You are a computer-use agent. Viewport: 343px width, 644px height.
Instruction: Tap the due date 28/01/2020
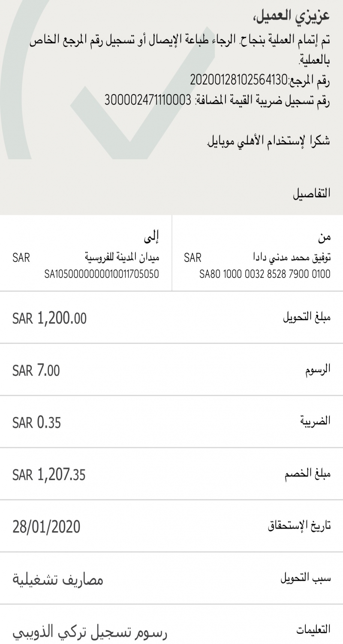[46, 527]
